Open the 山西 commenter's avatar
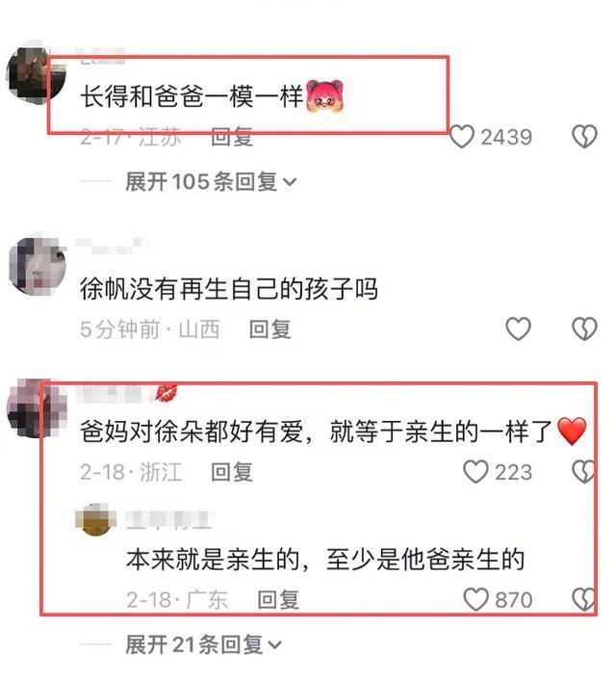Screen dimensions: 616x681 tap(38, 266)
